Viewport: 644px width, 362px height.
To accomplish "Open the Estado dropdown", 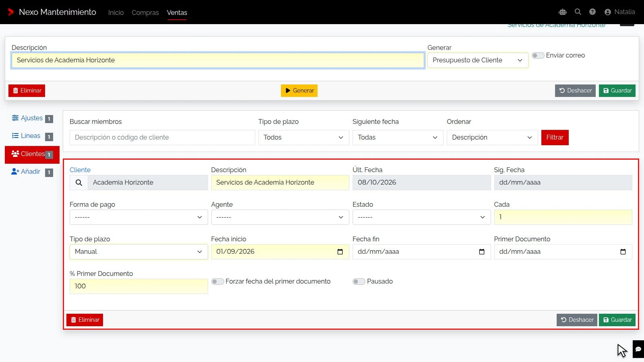I will tap(421, 217).
